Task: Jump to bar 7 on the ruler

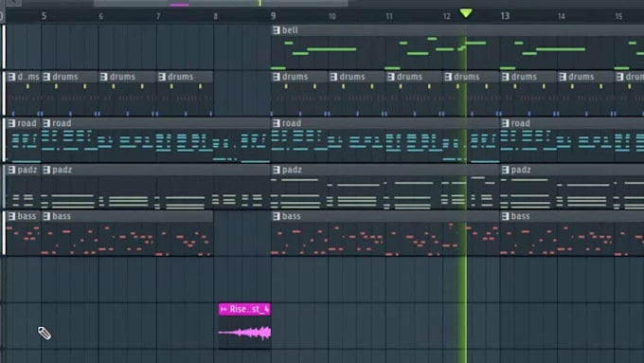Action: point(158,16)
